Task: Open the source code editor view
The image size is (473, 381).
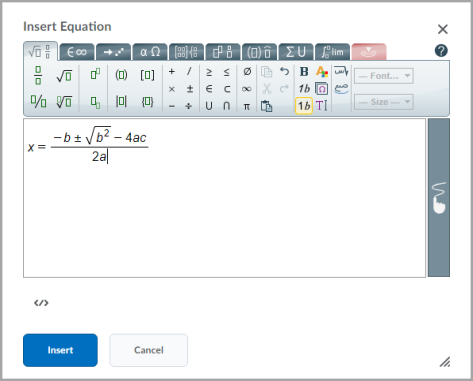Action: click(x=41, y=303)
